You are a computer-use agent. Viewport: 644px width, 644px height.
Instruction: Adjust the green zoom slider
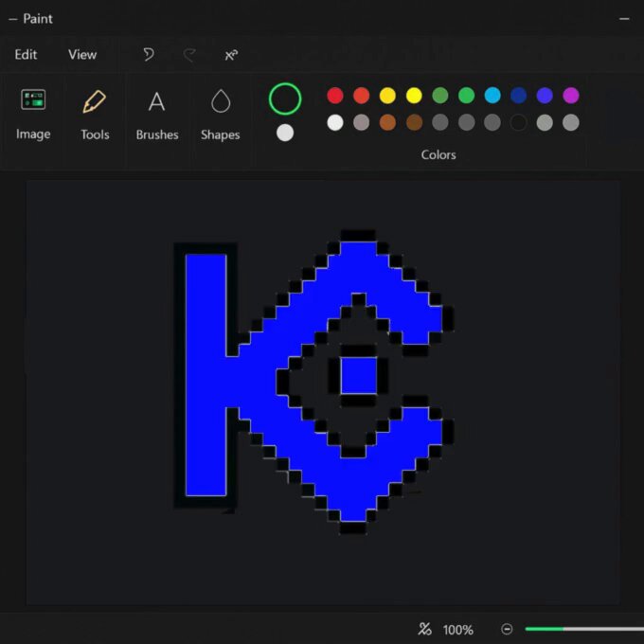coord(584,629)
